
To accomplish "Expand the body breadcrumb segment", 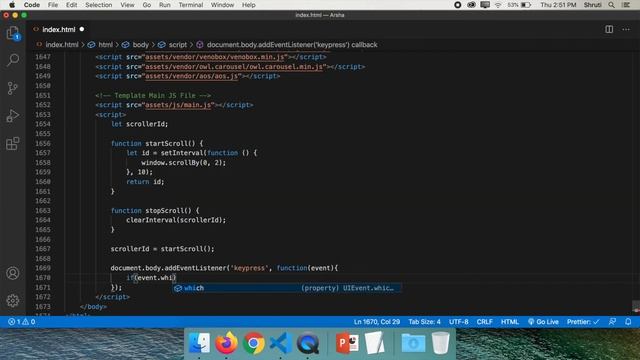I will 140,45.
